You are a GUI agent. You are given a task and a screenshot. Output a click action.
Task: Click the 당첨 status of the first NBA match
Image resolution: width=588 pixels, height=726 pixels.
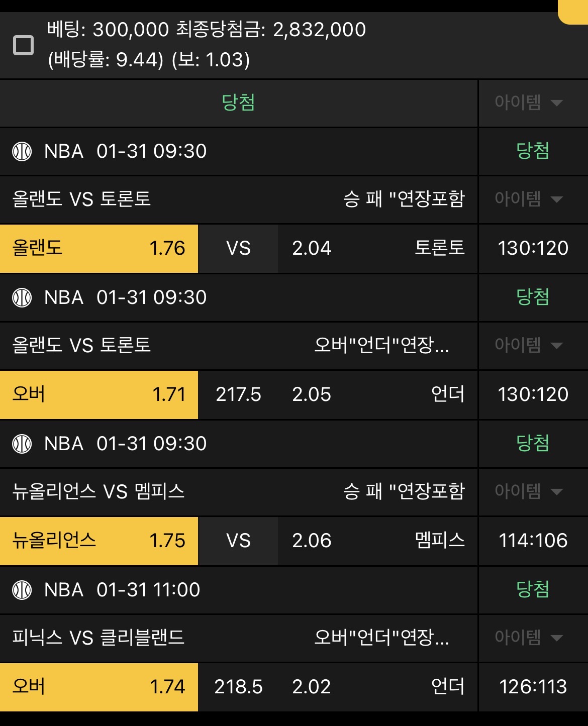532,152
